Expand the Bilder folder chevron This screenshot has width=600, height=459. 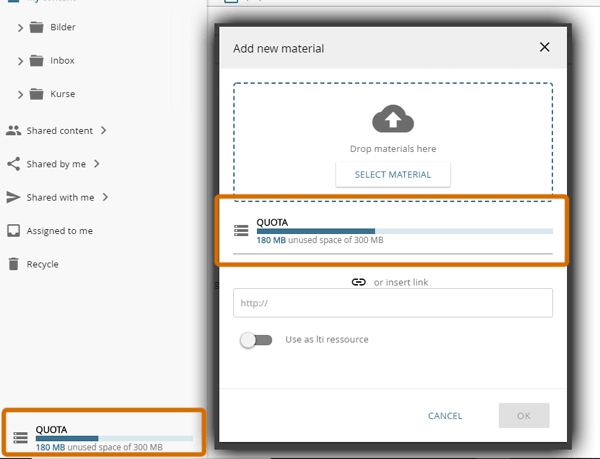(x=21, y=27)
